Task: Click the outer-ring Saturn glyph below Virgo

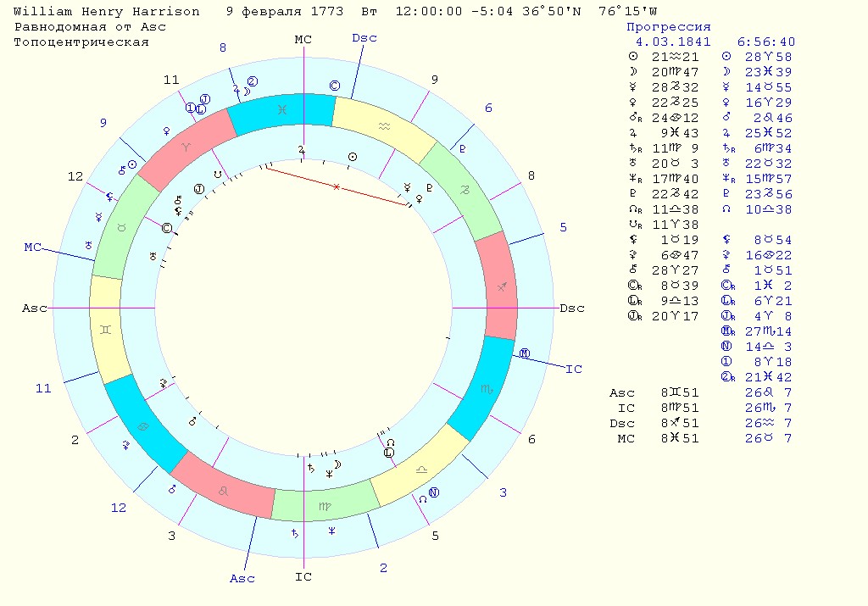Action: point(295,533)
